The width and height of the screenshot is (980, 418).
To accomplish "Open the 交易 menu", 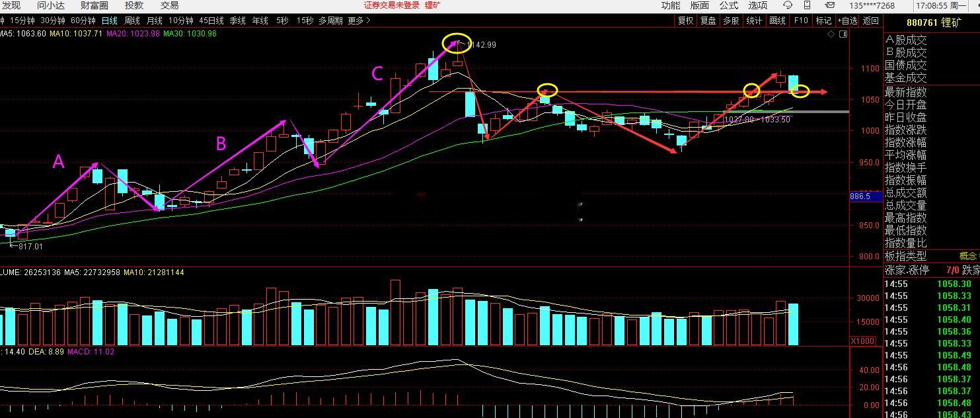I will click(170, 5).
